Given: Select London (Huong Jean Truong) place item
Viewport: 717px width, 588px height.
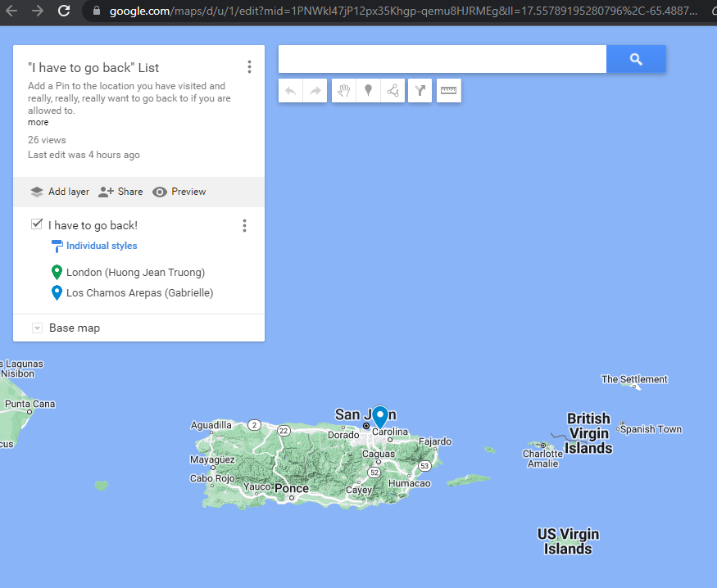Looking at the screenshot, I should [x=135, y=273].
